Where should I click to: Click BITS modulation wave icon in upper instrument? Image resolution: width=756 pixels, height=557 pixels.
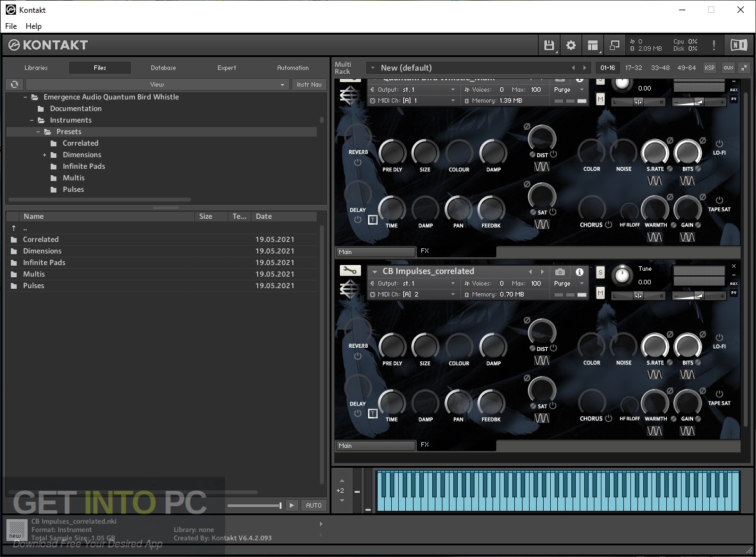tap(687, 181)
